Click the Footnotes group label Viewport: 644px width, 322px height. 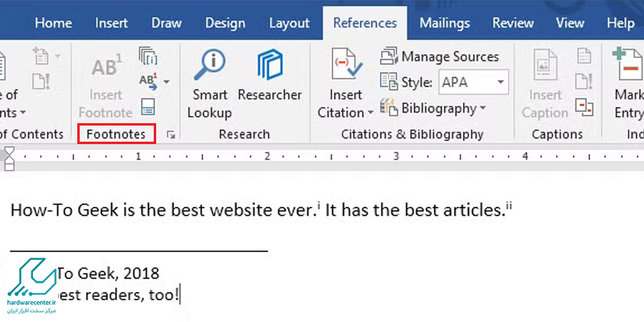(x=116, y=134)
